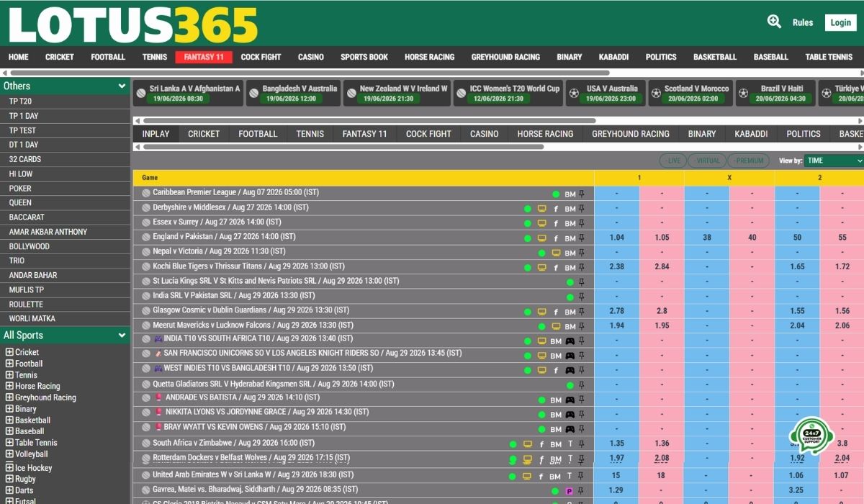Click the LOTUS365 logo
Image resolution: width=864 pixels, height=504 pixels.
(133, 24)
